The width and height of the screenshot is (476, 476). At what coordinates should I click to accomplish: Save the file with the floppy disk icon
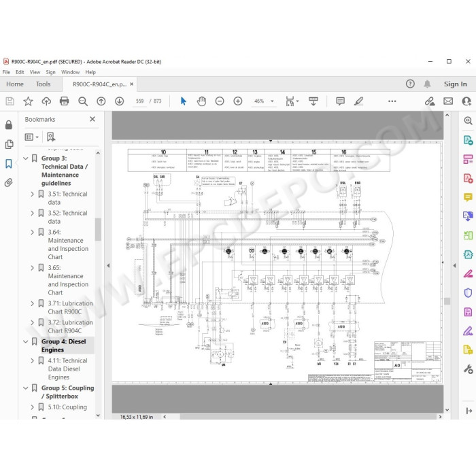pos(10,101)
